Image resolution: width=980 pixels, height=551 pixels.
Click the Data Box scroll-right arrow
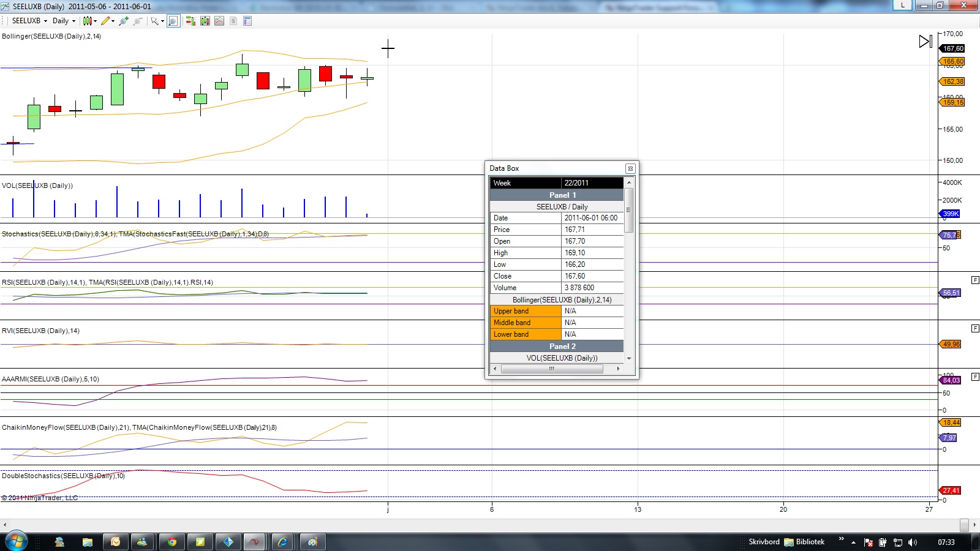(x=618, y=369)
